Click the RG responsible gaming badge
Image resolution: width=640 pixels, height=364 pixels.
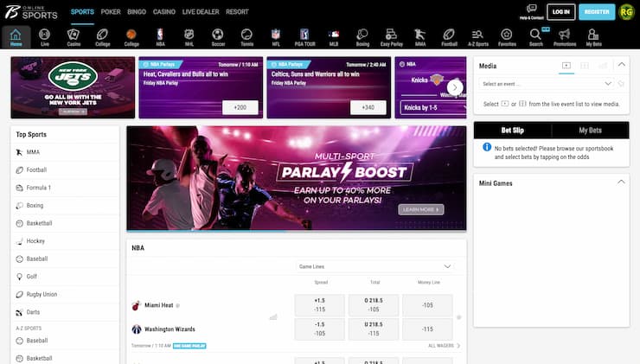coord(626,12)
